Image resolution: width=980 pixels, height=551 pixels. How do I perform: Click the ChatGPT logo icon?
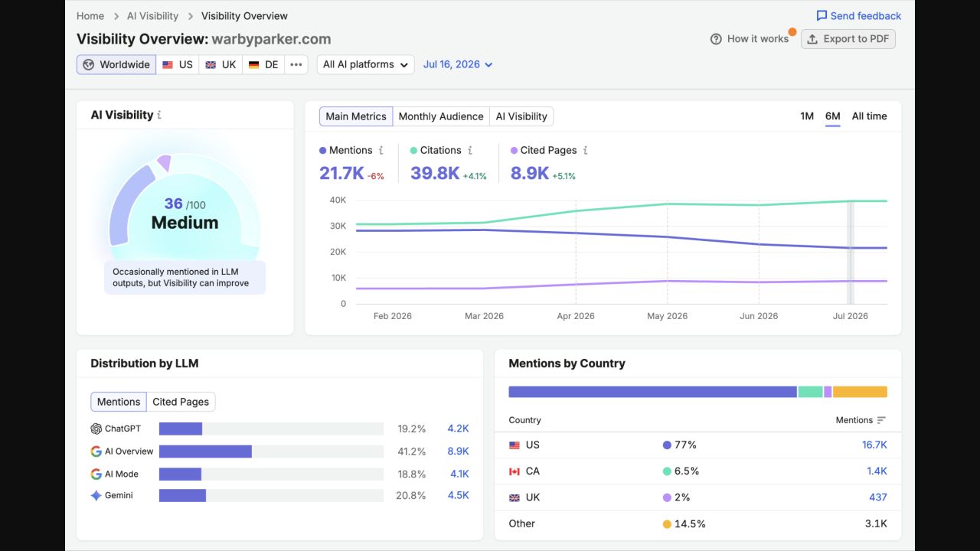96,429
